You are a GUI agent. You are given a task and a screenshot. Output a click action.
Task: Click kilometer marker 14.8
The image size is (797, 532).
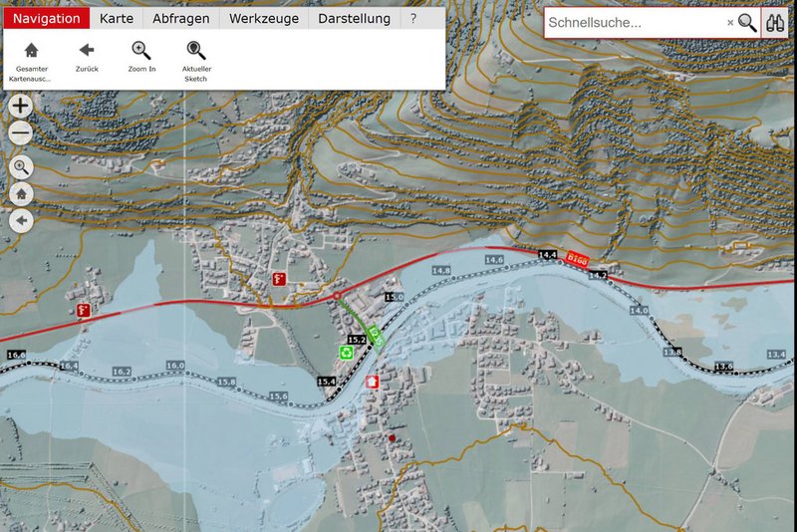441,271
